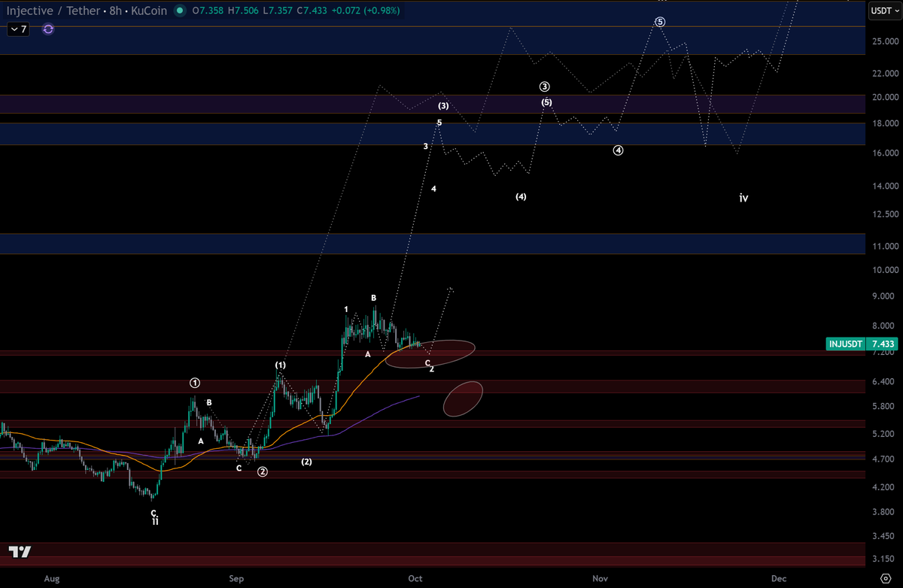Click the Sep label on time axis
The width and height of the screenshot is (903, 588).
click(236, 578)
